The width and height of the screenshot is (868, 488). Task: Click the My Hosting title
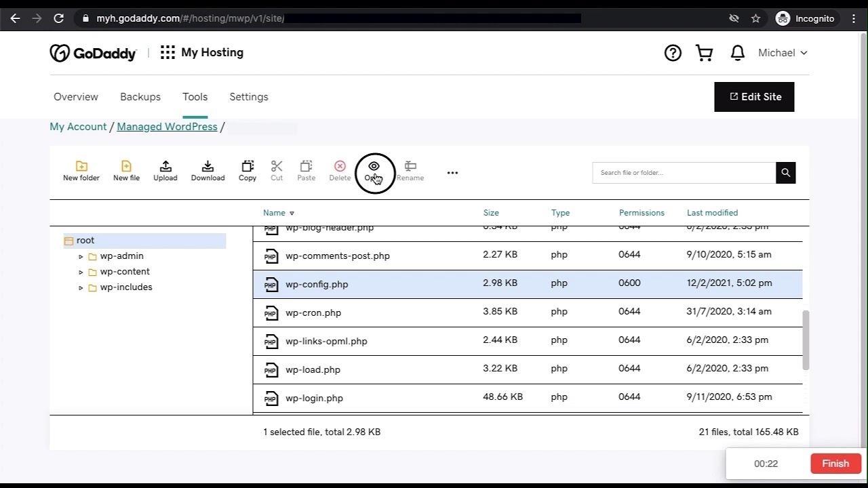(x=212, y=52)
